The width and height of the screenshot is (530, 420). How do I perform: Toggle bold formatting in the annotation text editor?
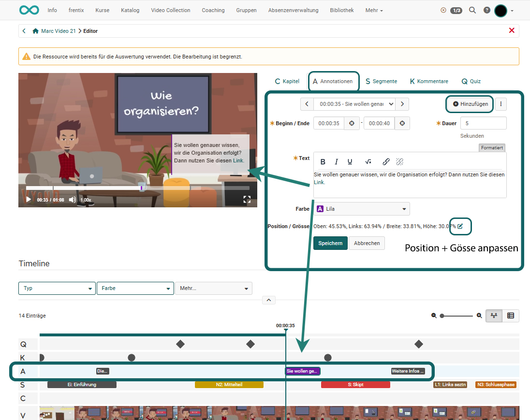(323, 162)
